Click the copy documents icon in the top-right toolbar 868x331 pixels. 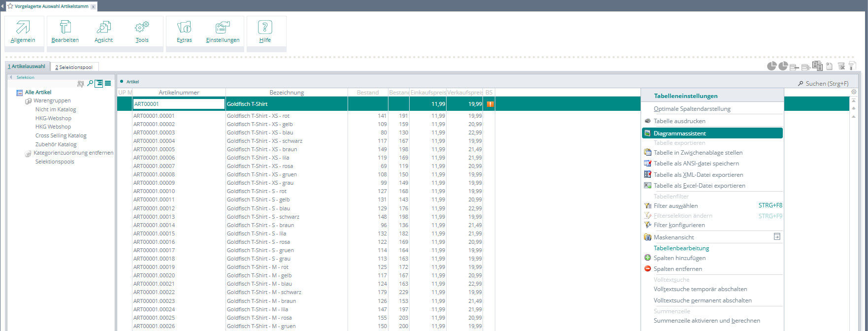click(817, 66)
